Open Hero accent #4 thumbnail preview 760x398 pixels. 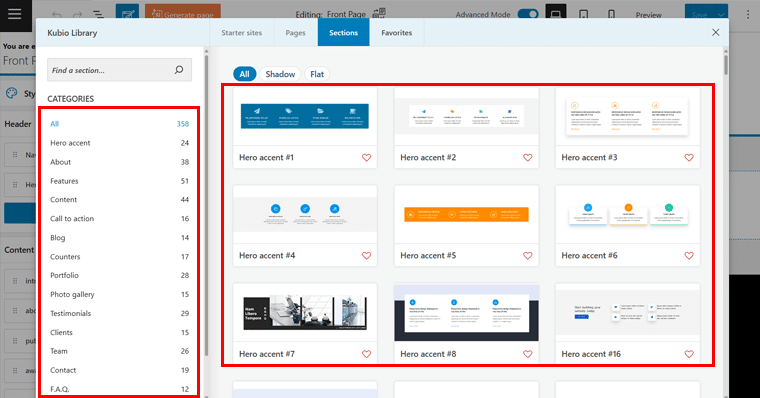(305, 214)
